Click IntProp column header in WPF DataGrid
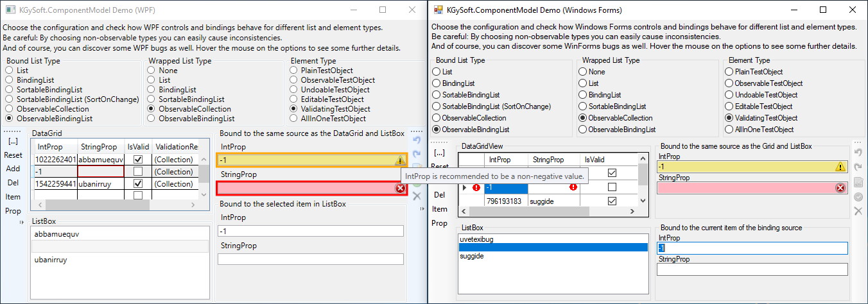The width and height of the screenshot is (868, 304). tap(55, 147)
